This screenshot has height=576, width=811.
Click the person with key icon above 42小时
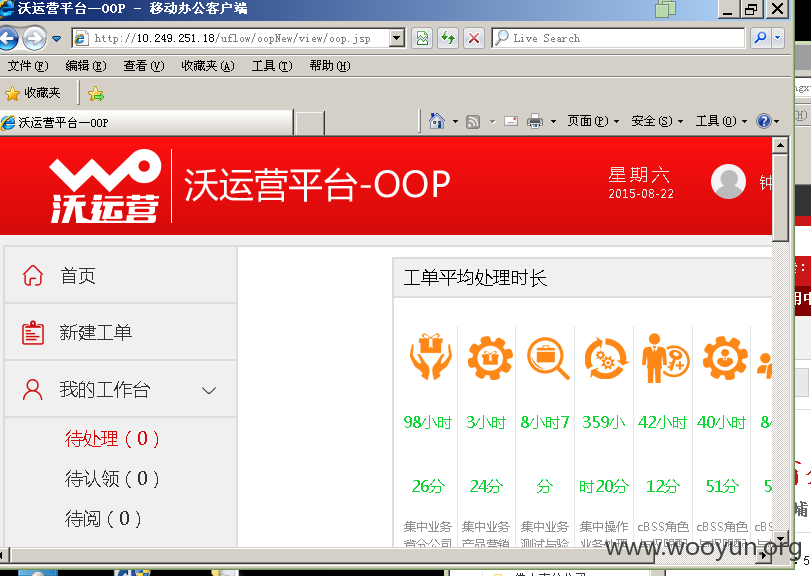pos(665,358)
